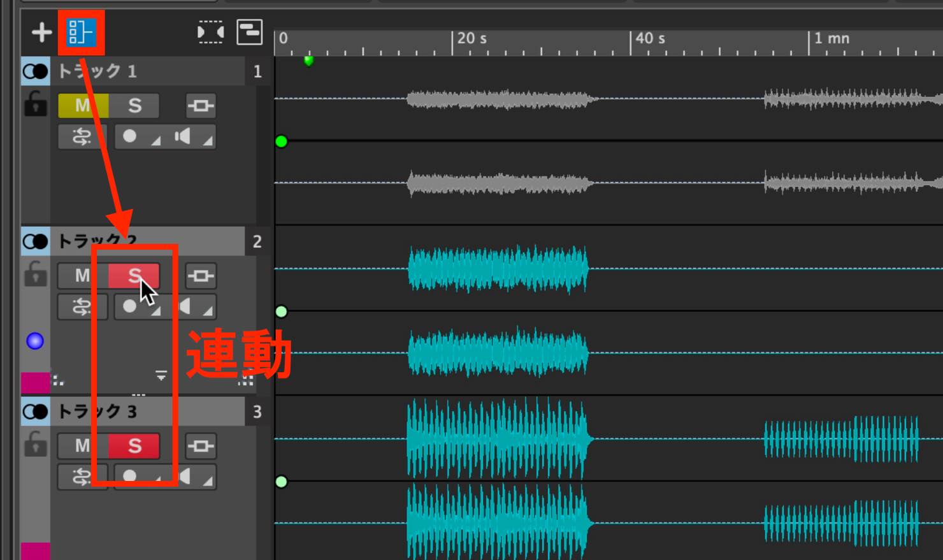Arm recording on トラック 1
This screenshot has width=943, height=560.
tap(130, 136)
